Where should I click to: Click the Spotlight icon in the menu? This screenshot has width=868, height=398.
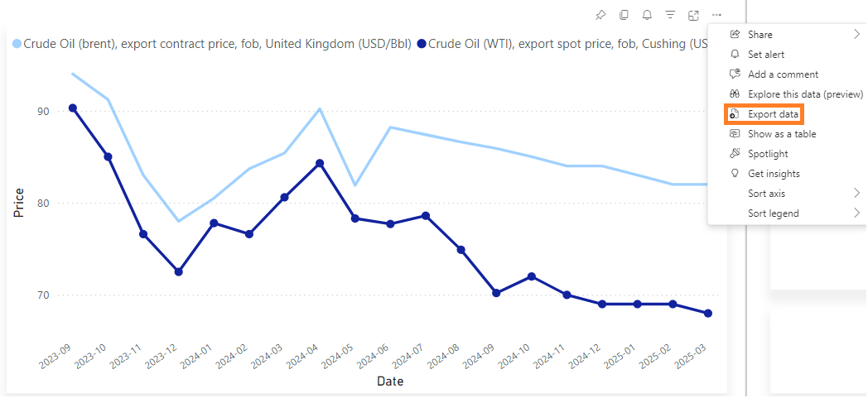pyautogui.click(x=734, y=154)
